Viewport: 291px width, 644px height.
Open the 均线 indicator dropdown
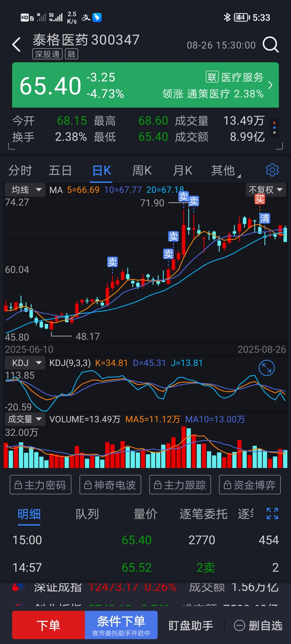point(25,190)
